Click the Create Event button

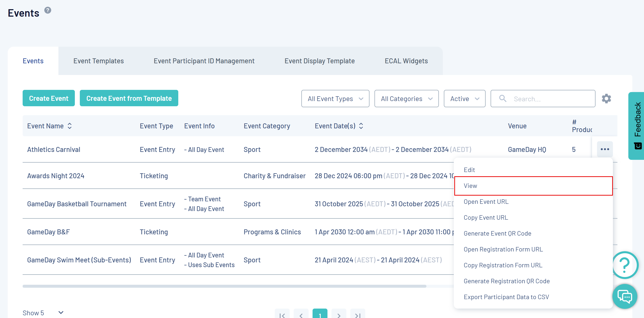tap(48, 98)
